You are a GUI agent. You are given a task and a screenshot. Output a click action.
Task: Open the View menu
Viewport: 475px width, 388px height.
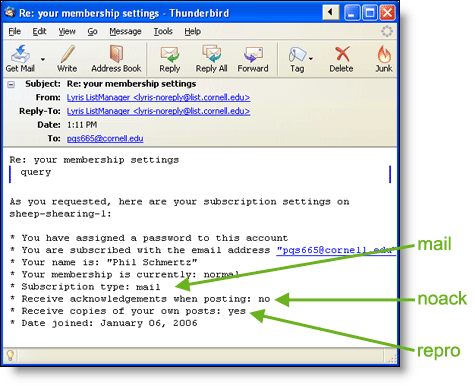67,31
